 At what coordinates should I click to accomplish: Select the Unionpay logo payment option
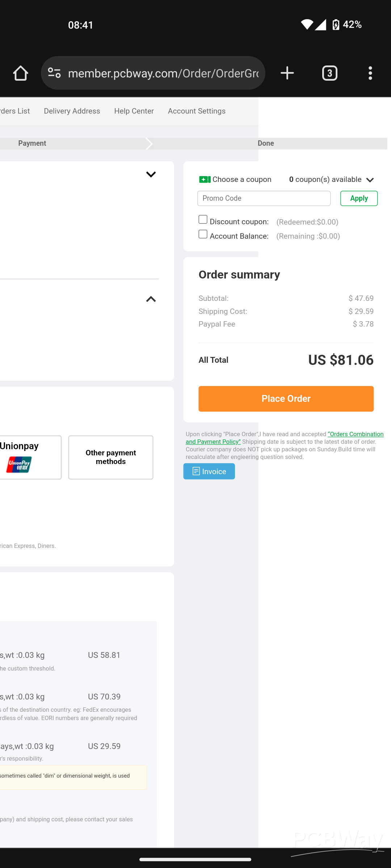[x=19, y=464]
